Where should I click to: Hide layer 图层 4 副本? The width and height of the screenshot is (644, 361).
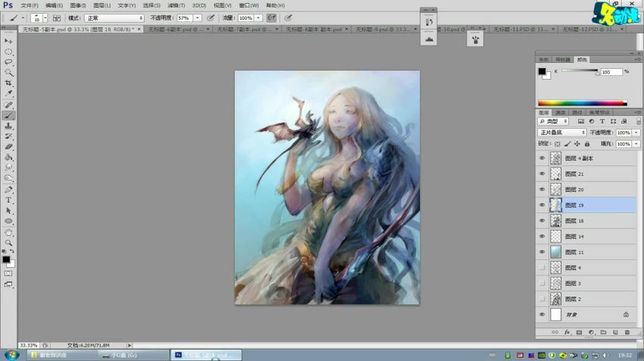pos(542,159)
